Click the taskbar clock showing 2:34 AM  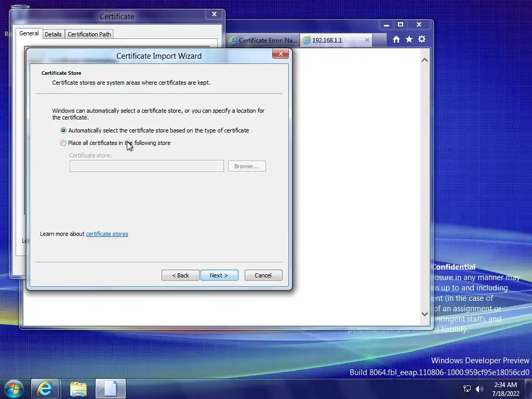pyautogui.click(x=506, y=389)
